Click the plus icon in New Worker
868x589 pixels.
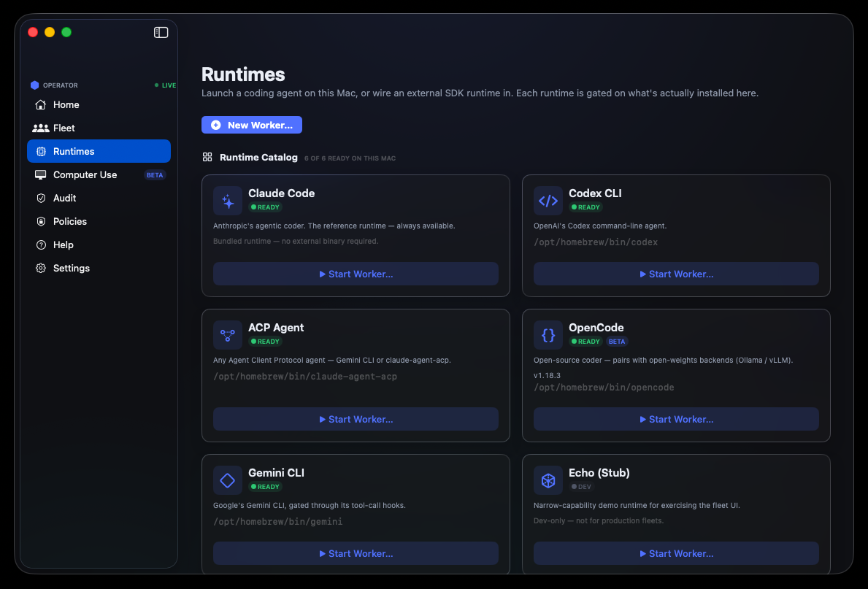click(216, 125)
